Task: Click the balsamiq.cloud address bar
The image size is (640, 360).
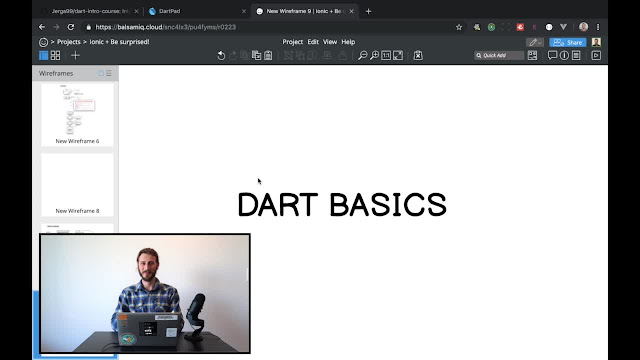Action: coord(273,27)
